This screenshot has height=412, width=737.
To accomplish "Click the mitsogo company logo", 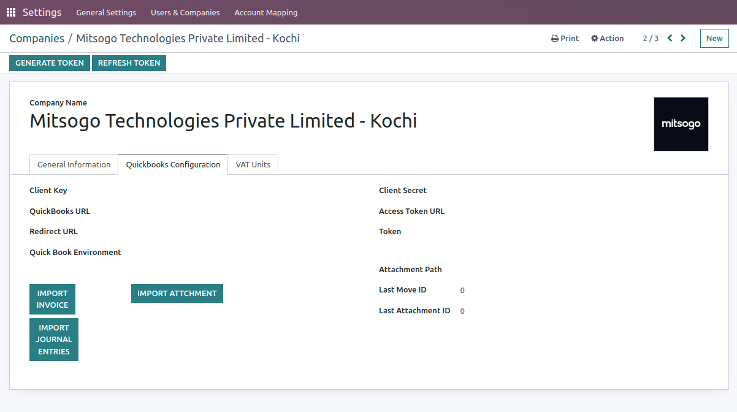I will tap(681, 124).
